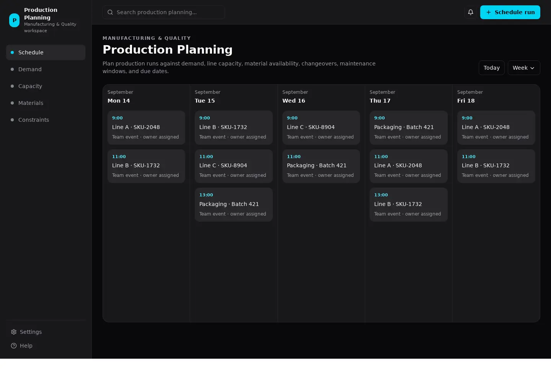Open Wednesday 11:00 Packaging Batch 421 event

pos(321,166)
